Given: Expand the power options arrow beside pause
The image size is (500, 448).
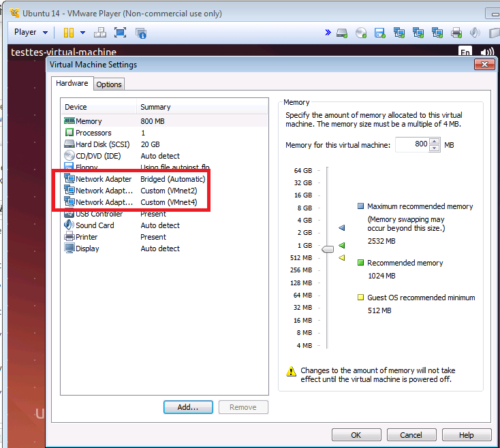Looking at the screenshot, I should 83,32.
